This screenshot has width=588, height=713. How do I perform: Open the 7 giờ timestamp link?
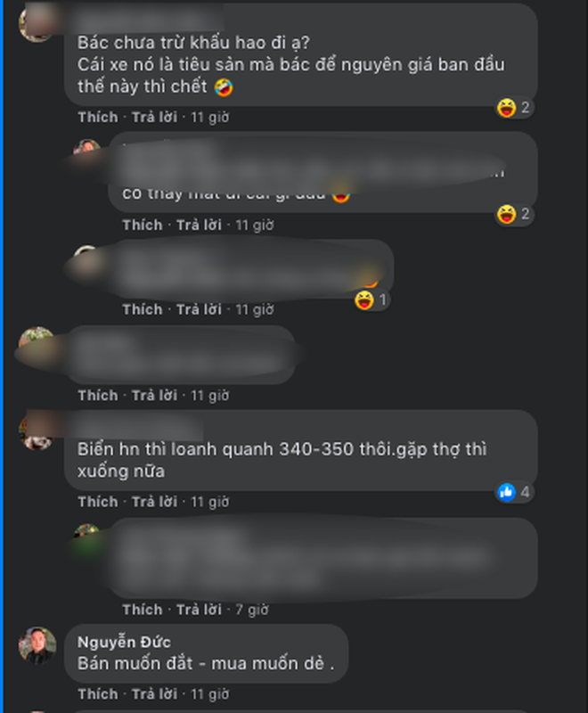252,610
